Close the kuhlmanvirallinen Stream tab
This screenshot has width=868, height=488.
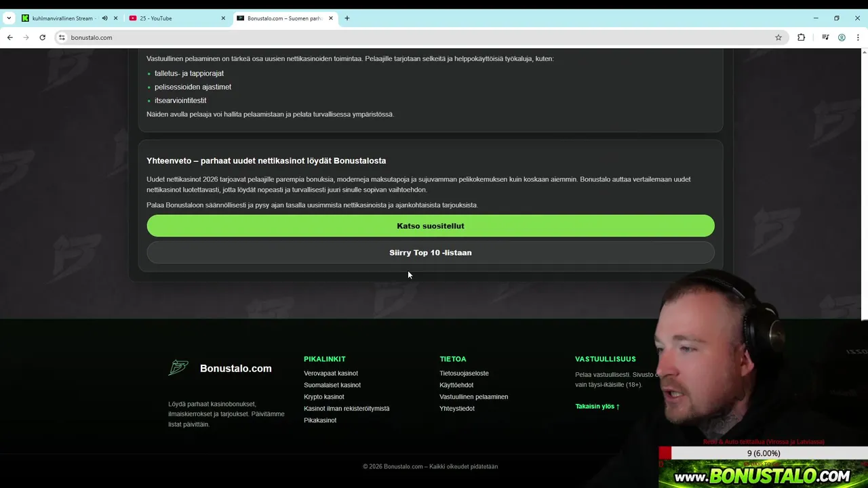click(116, 18)
